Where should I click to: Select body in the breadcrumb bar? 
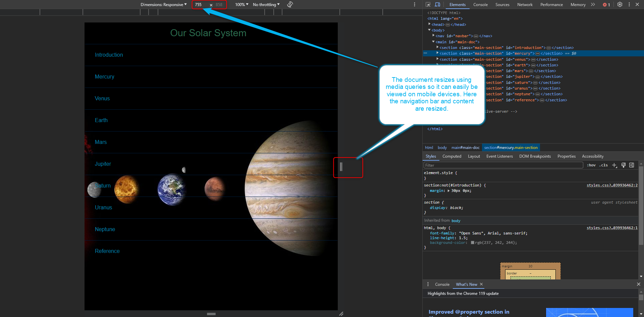[x=442, y=147]
